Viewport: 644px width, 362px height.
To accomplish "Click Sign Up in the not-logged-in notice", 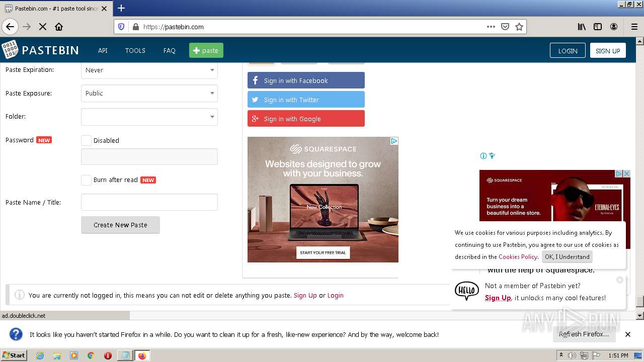I will click(x=305, y=295).
